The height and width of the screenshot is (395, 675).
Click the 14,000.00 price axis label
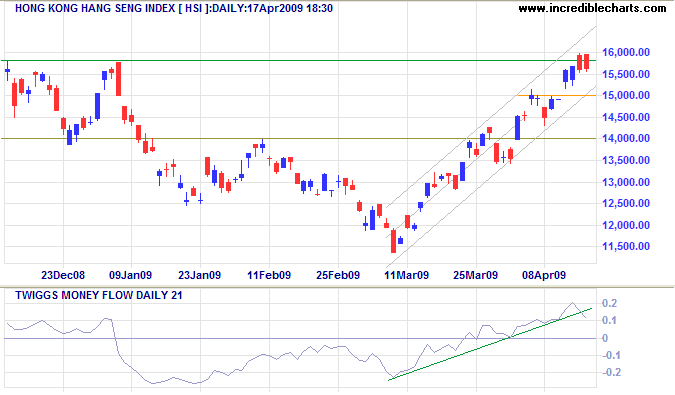click(626, 138)
